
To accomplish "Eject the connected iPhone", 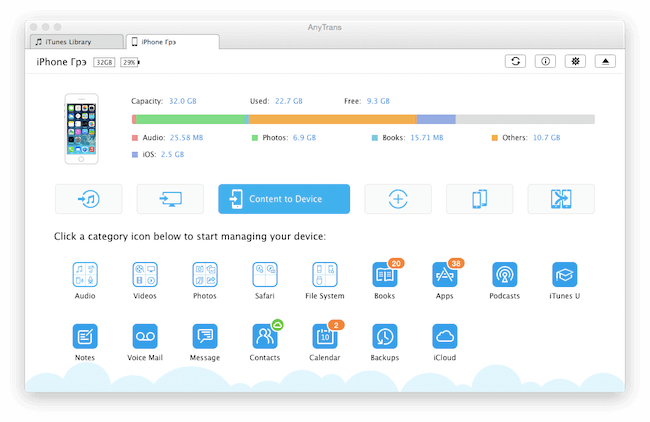I will [x=605, y=61].
